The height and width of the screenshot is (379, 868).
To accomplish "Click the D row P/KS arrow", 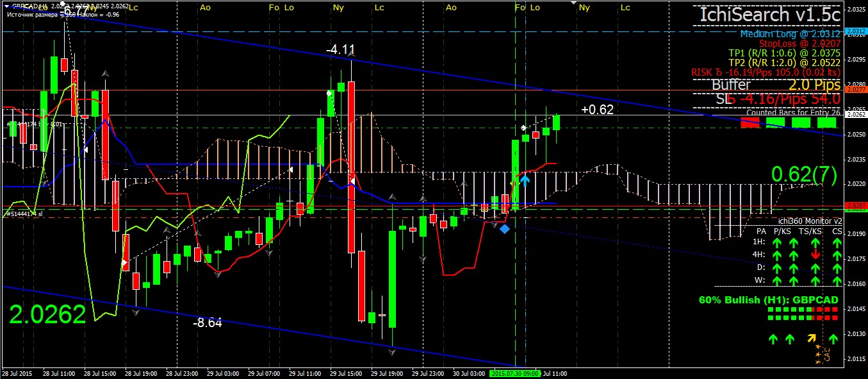I will pyautogui.click(x=793, y=267).
